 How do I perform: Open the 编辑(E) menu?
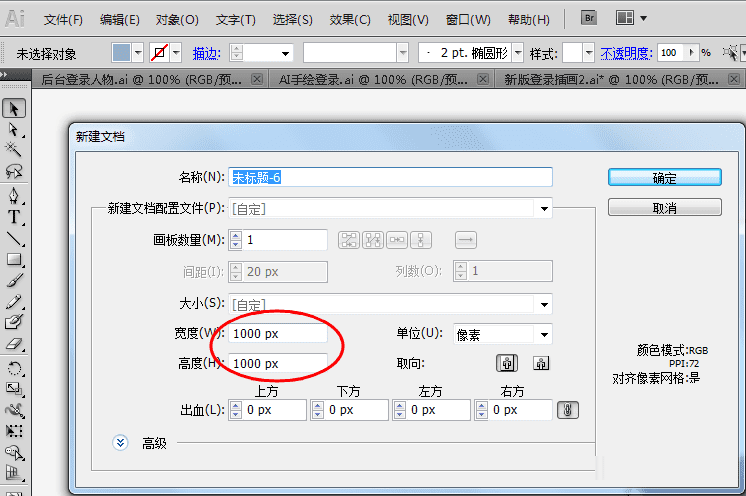[x=119, y=20]
